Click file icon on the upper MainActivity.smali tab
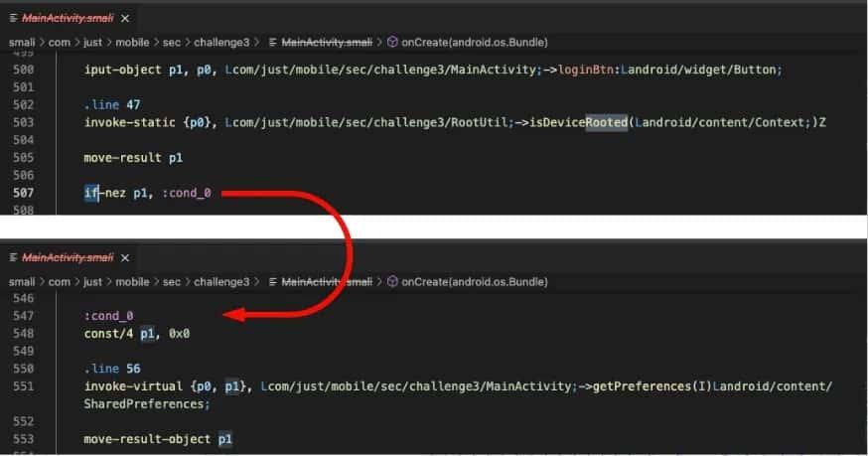The height and width of the screenshot is (456, 868). [x=12, y=18]
